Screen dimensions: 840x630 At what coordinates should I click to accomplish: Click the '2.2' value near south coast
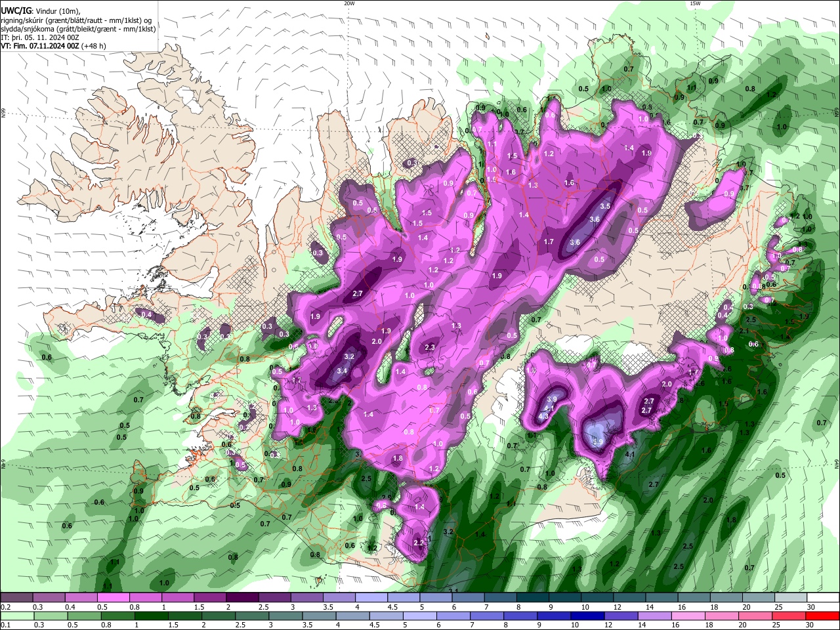[x=419, y=543]
